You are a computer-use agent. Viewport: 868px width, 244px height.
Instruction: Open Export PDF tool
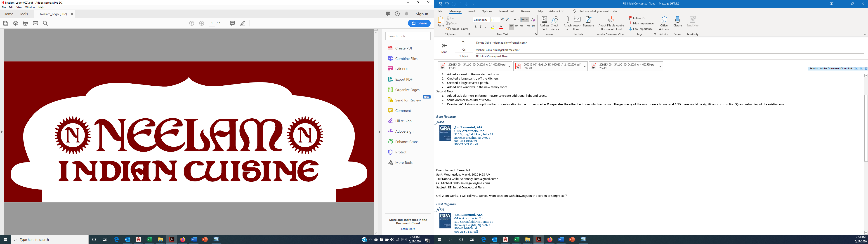pyautogui.click(x=400, y=80)
